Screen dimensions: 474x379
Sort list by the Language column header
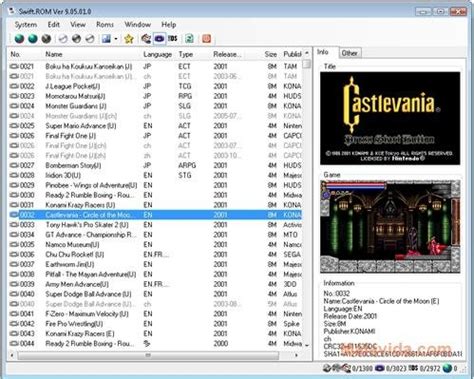157,54
